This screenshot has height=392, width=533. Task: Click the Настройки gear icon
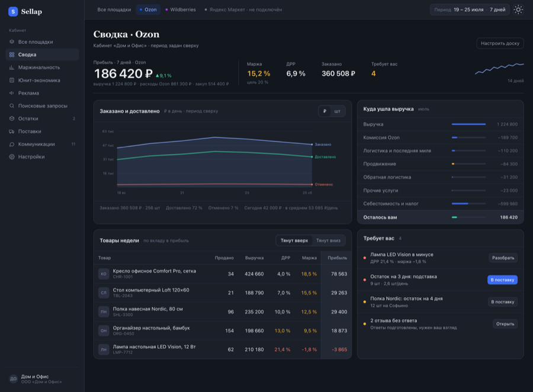[12, 157]
